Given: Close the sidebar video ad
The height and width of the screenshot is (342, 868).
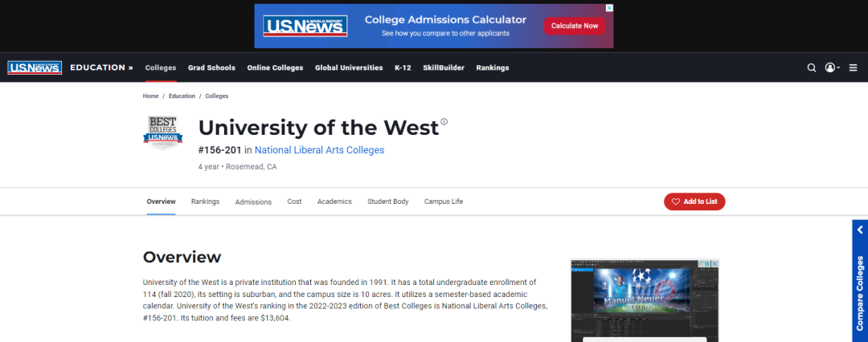Looking at the screenshot, I should 713,263.
